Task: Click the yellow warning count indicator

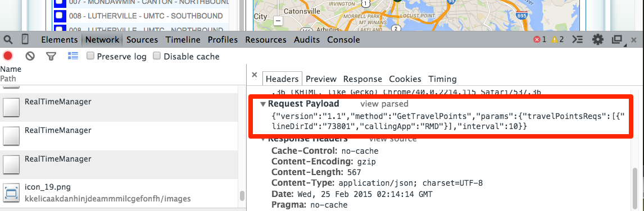Action: click(558, 40)
